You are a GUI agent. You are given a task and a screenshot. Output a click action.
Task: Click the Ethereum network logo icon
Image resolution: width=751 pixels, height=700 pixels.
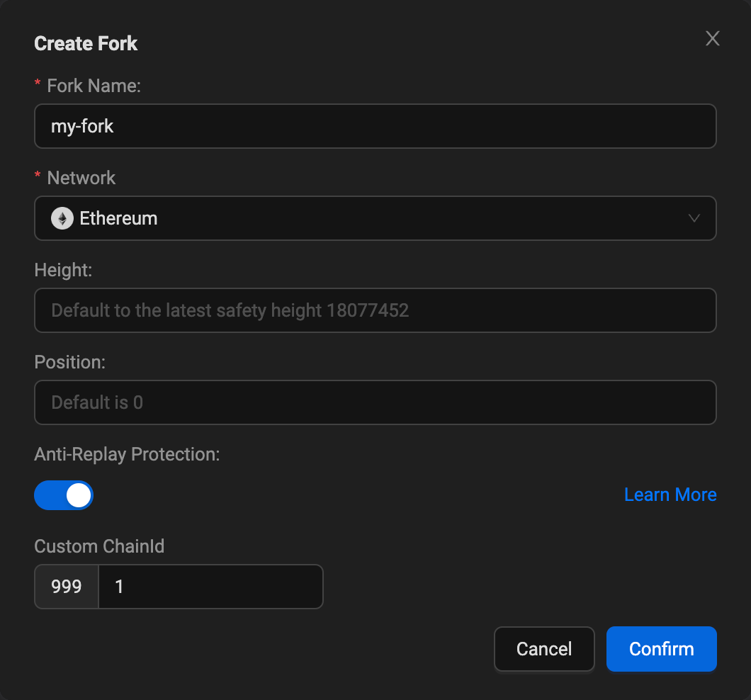click(x=62, y=218)
